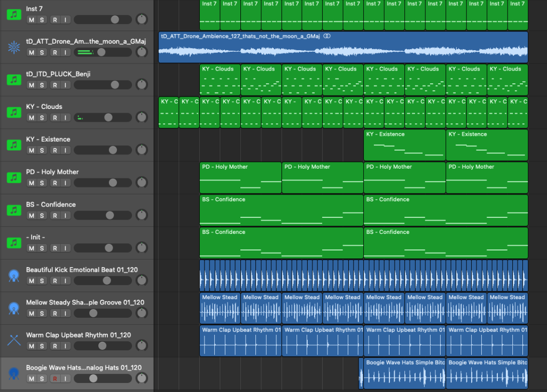Click the Inst 7 track instrument icon
Screen dimensions: 547x392
(x=13, y=14)
